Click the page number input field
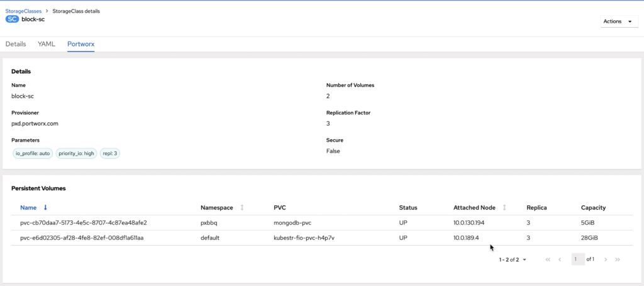This screenshot has width=644, height=286. 578,260
